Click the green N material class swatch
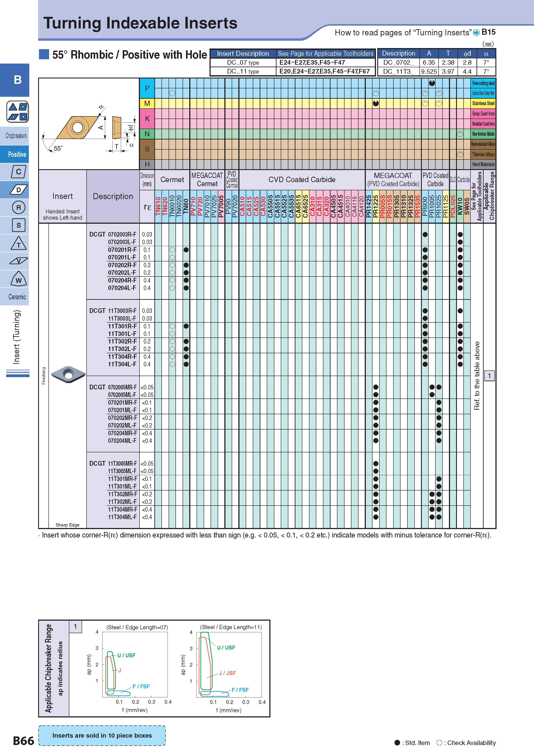Viewport: 534px width, 756px height. coord(147,134)
